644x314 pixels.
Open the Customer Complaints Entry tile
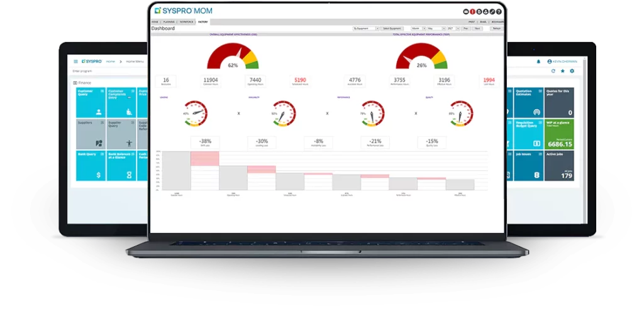(x=121, y=102)
